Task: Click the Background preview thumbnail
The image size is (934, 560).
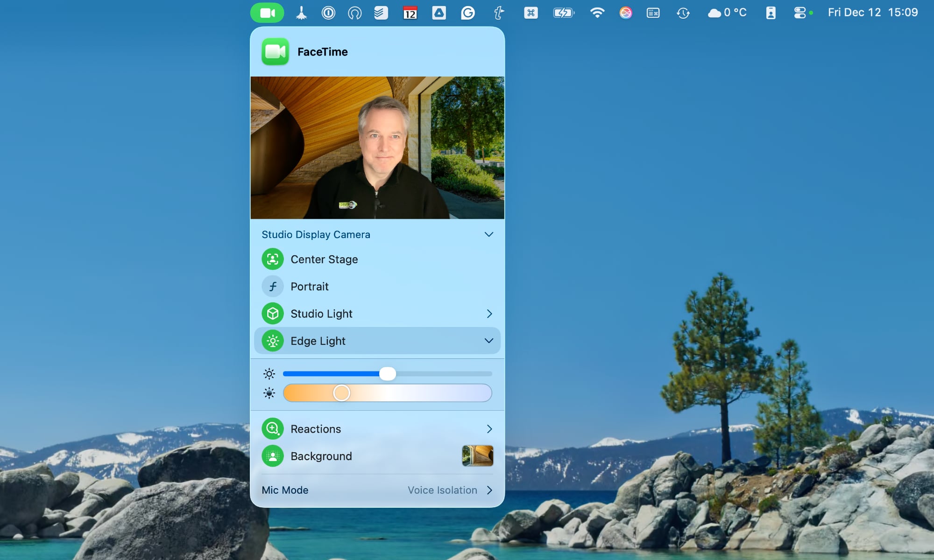Action: [x=478, y=456]
